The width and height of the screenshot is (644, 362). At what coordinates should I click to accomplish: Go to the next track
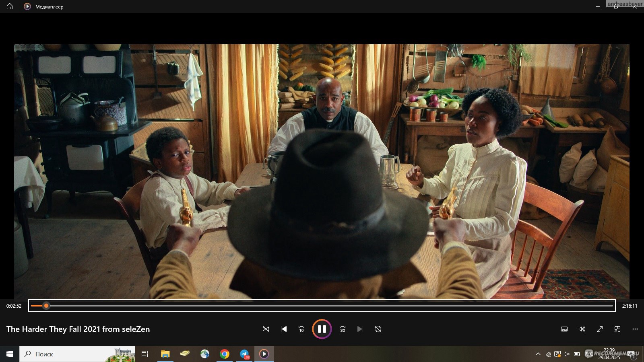tap(360, 329)
